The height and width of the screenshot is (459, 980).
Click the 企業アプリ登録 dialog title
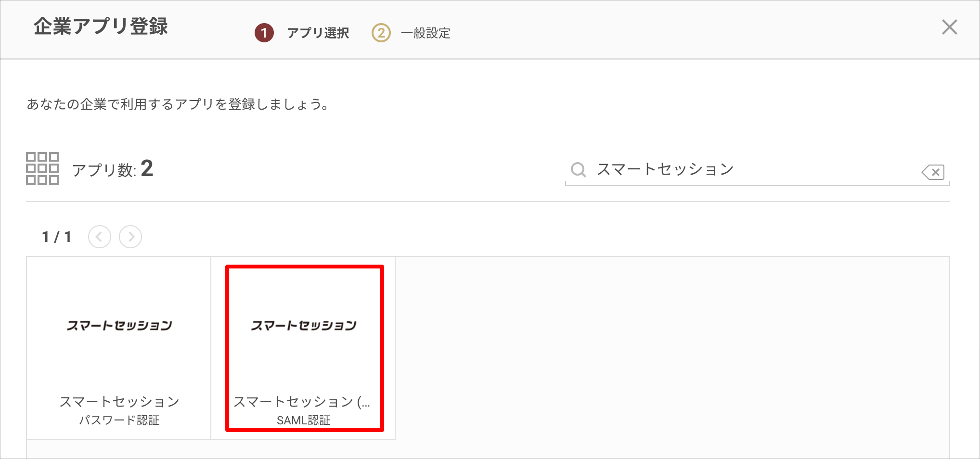point(101,26)
